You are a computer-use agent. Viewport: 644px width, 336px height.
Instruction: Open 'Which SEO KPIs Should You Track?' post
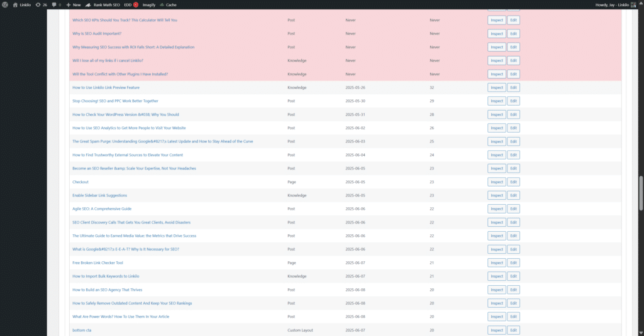coord(125,20)
